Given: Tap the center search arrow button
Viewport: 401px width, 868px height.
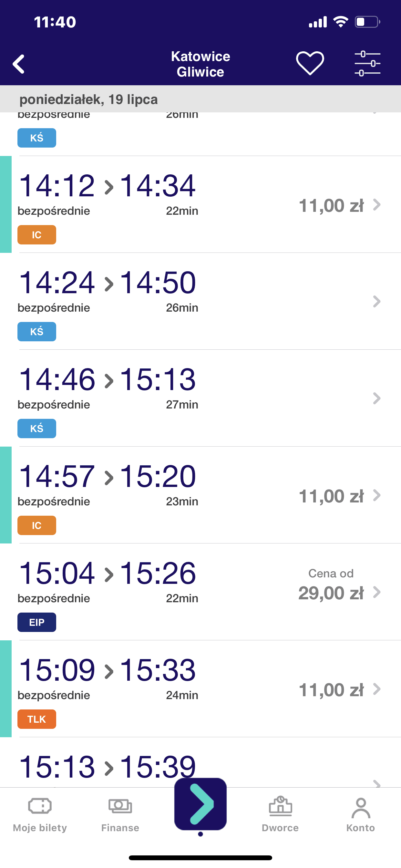Looking at the screenshot, I should click(x=200, y=804).
